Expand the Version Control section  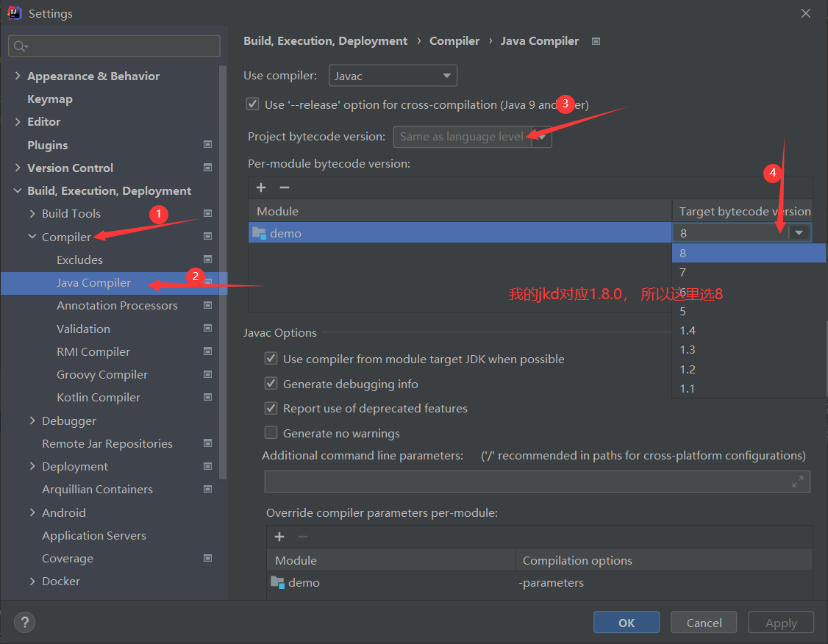pyautogui.click(x=18, y=168)
